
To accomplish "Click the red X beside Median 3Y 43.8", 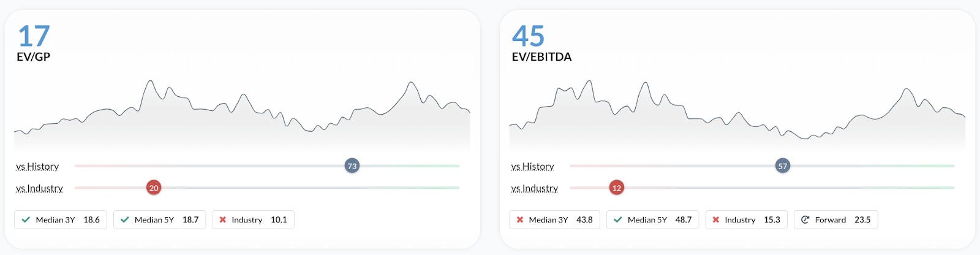I will (520, 219).
